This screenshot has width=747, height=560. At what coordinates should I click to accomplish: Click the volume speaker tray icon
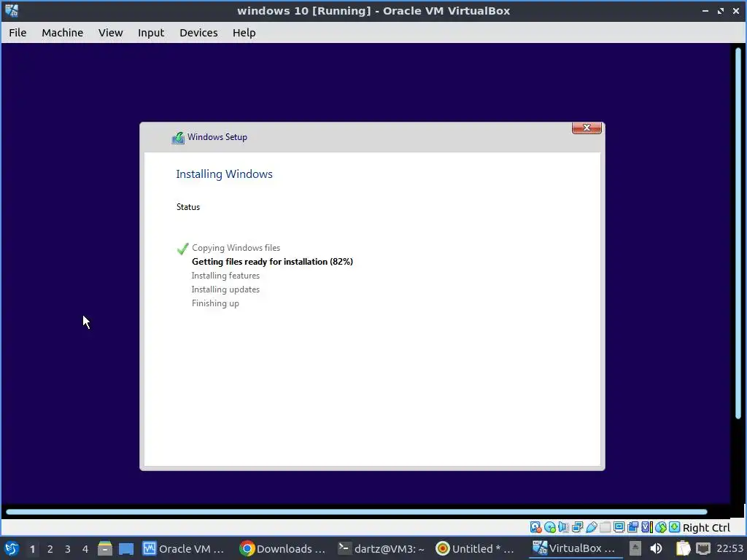pos(657,548)
